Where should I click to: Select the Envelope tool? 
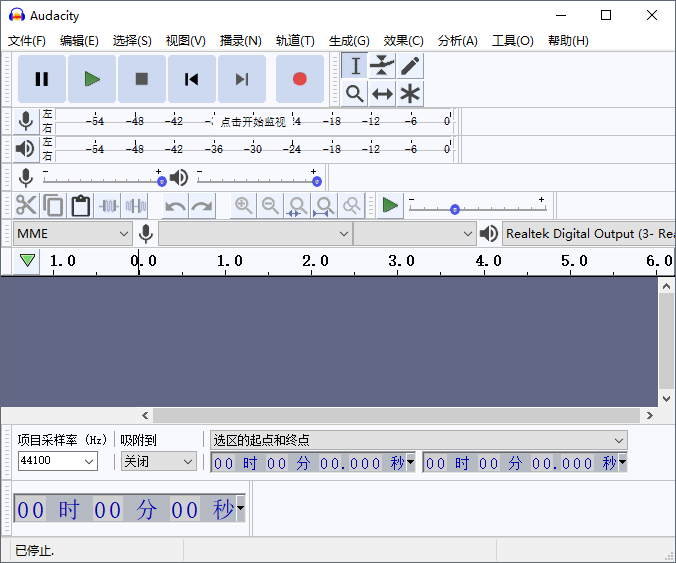point(382,66)
